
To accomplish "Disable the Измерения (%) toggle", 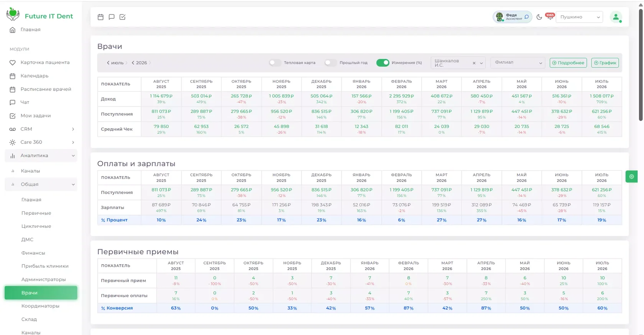I will [x=383, y=63].
